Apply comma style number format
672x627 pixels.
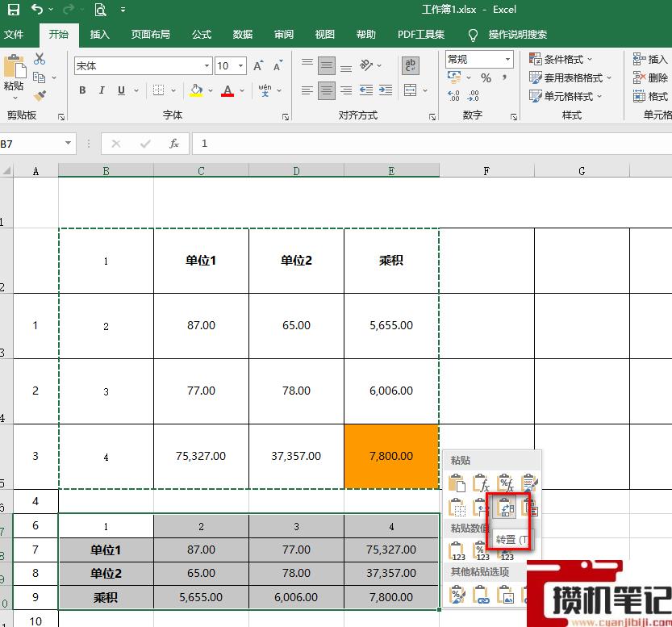point(505,78)
